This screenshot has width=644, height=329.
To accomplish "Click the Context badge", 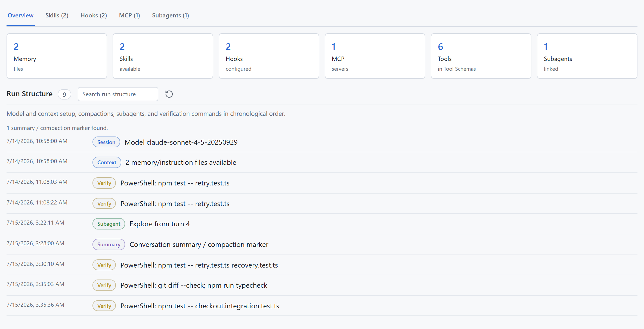I will pos(107,162).
